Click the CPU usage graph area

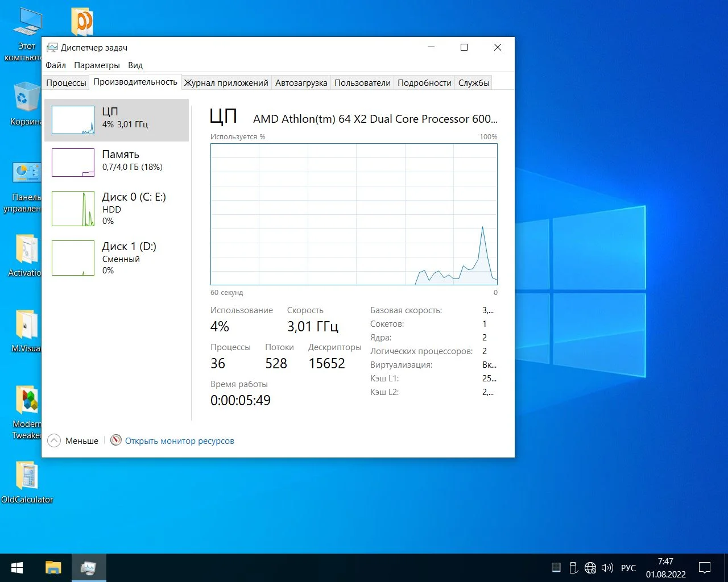pos(354,214)
